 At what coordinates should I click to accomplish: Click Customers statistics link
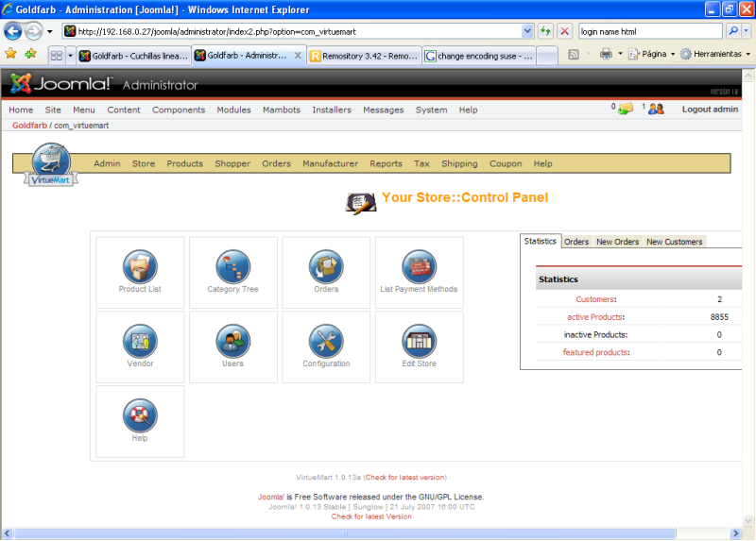pos(596,299)
